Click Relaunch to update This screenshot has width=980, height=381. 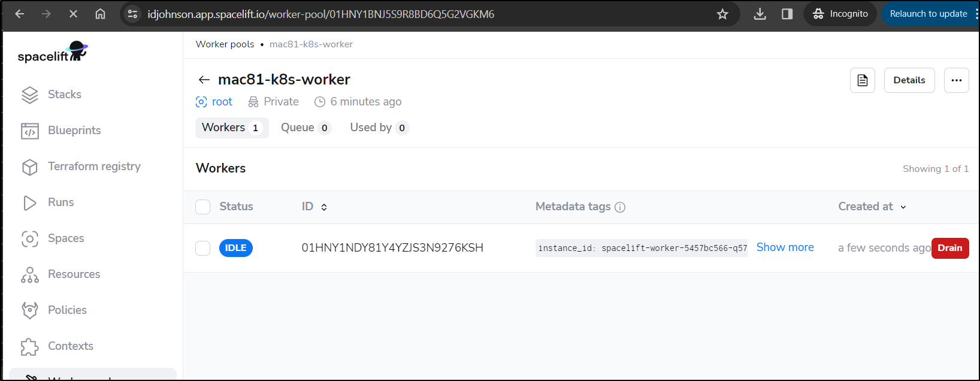click(x=928, y=14)
